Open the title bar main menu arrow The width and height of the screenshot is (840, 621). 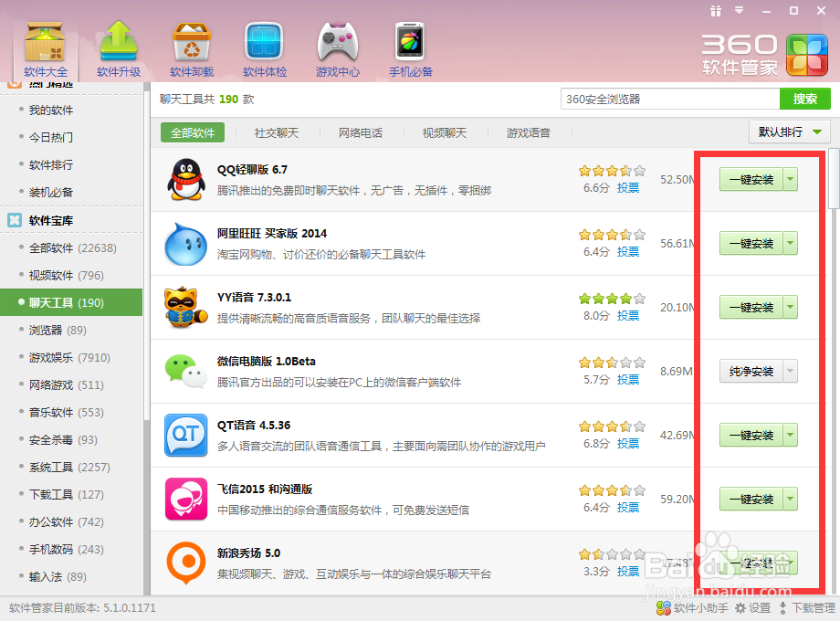click(740, 10)
